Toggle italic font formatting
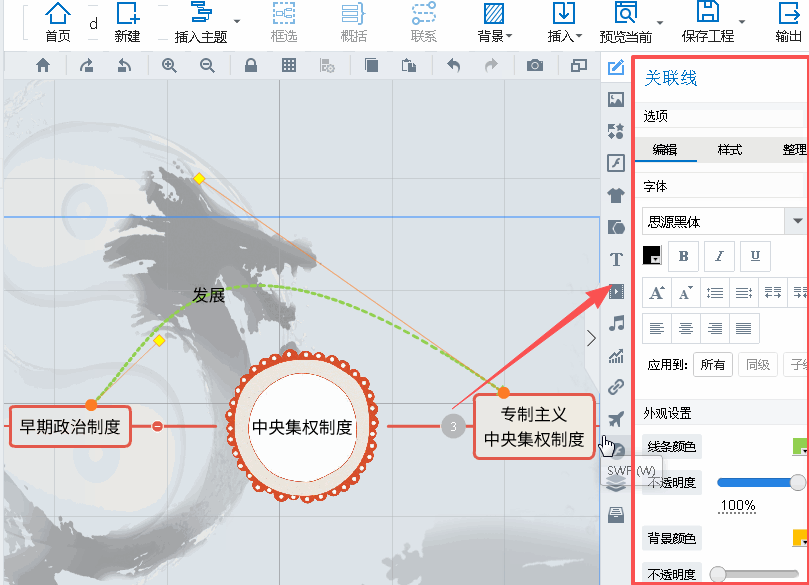Screen dimensions: 809x585 click(719, 256)
